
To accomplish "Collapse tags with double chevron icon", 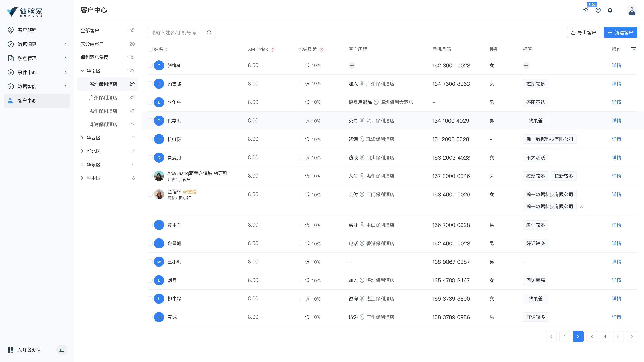I will coord(581,207).
